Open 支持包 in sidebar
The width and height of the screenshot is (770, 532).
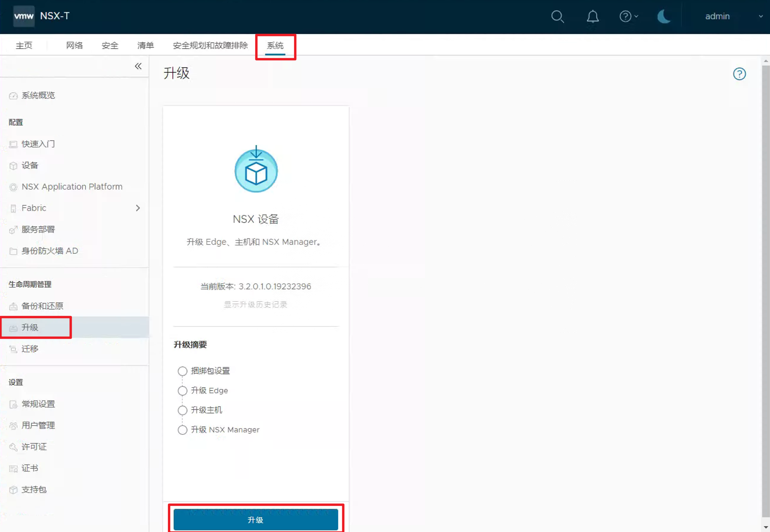[x=34, y=490]
